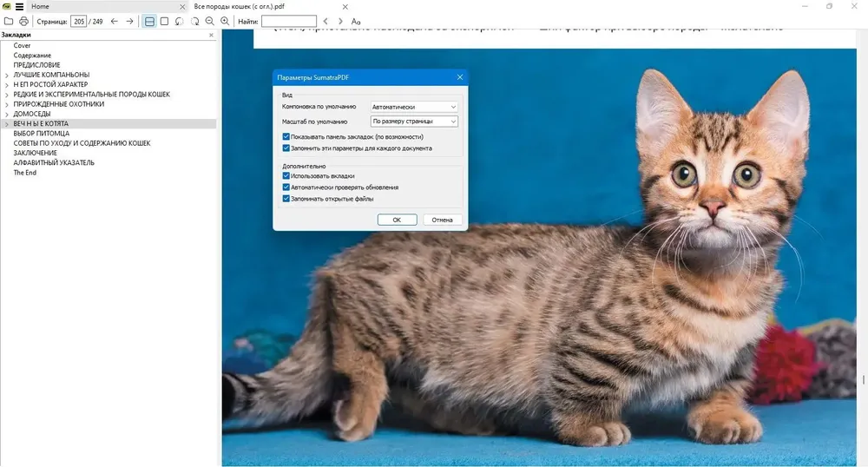Find next match arrow
This screenshot has height=467, width=868.
point(340,21)
